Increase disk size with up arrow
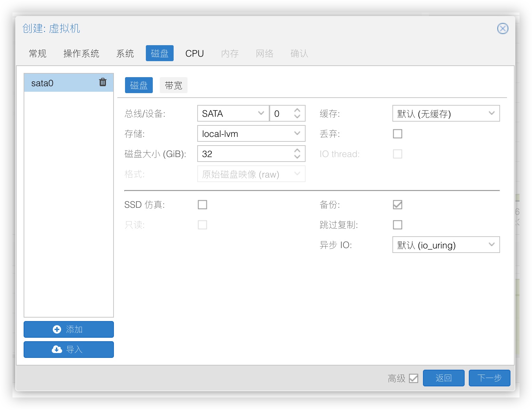The image size is (532, 410). click(297, 151)
